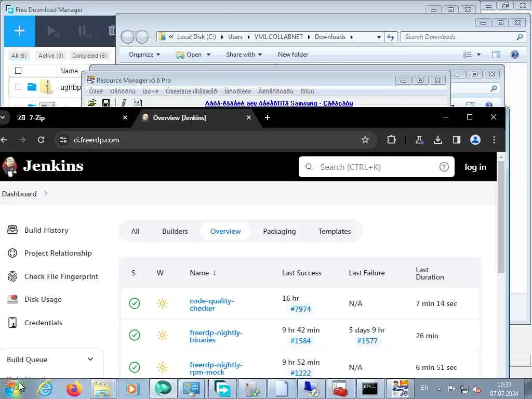Open the view options dropdown in explorer
532x399 pixels.
tap(478, 55)
